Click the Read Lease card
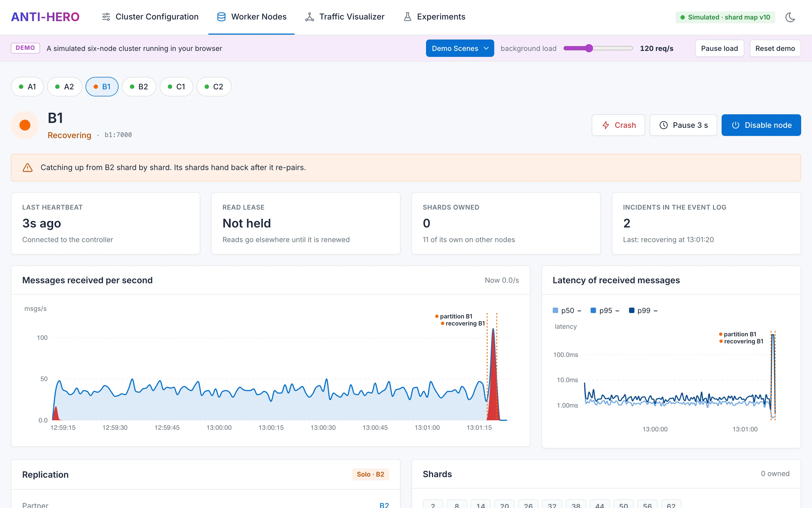Viewport: 812px width, 508px height. [306, 223]
